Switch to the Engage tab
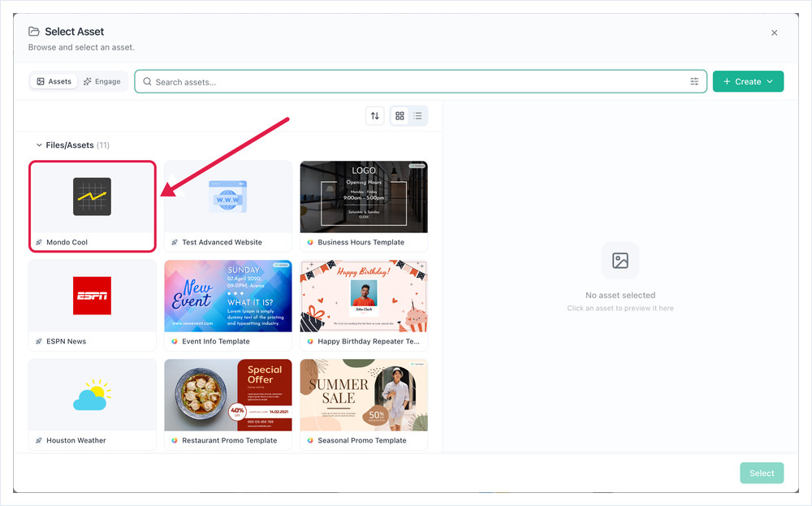The image size is (812, 506). click(102, 81)
